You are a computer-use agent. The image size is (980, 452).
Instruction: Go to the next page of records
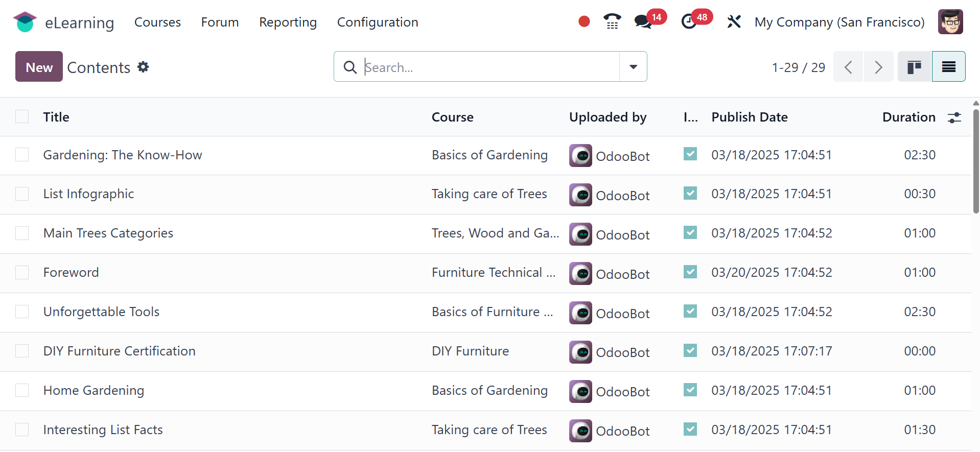tap(878, 66)
